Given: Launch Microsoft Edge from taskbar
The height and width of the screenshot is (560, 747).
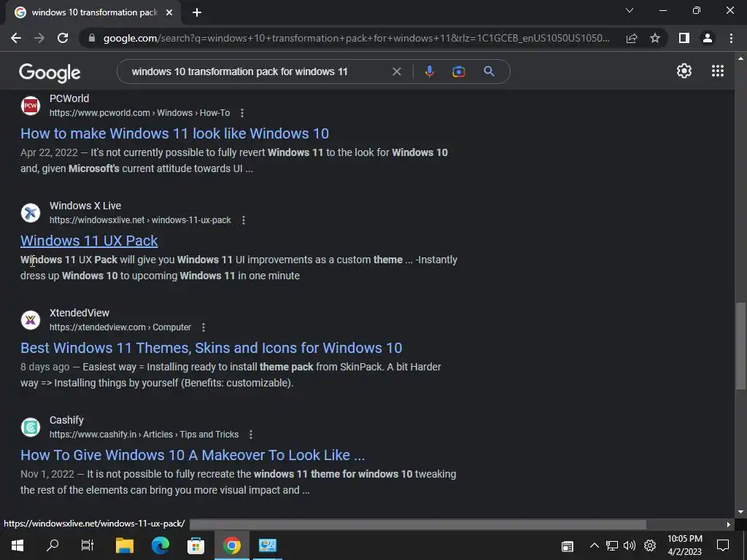Looking at the screenshot, I should pos(160,545).
